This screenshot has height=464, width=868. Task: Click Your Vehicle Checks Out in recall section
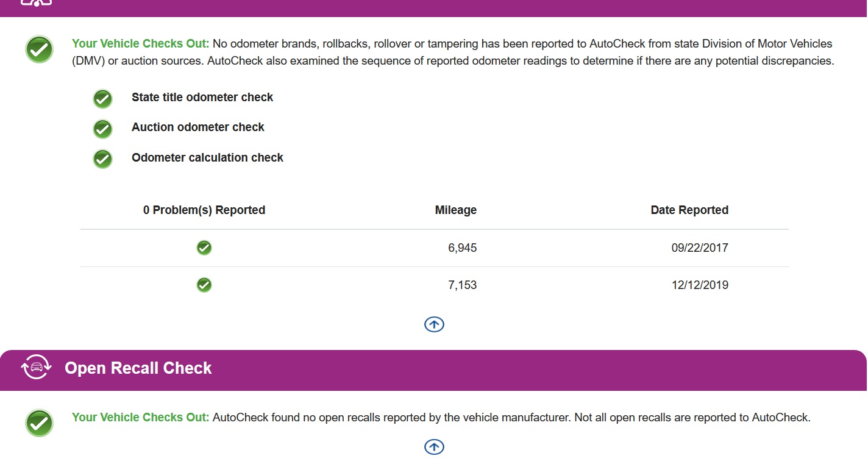click(x=141, y=418)
